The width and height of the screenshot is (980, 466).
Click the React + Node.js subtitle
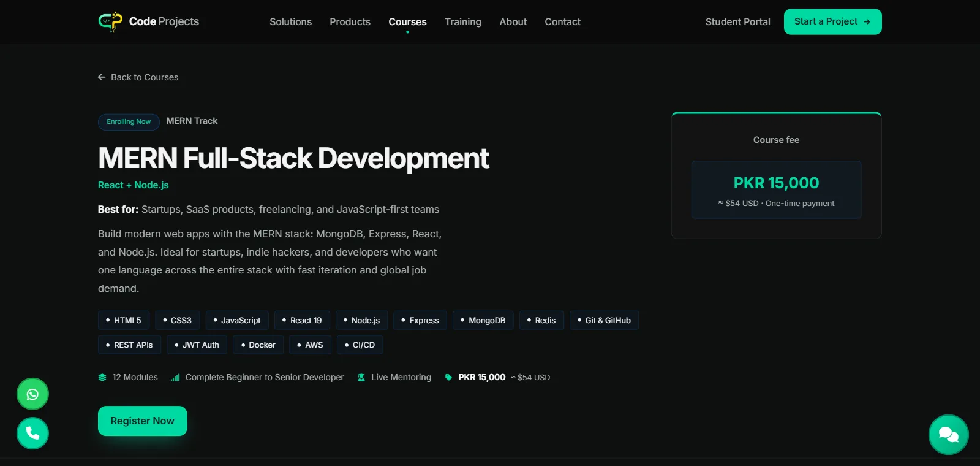click(x=133, y=185)
